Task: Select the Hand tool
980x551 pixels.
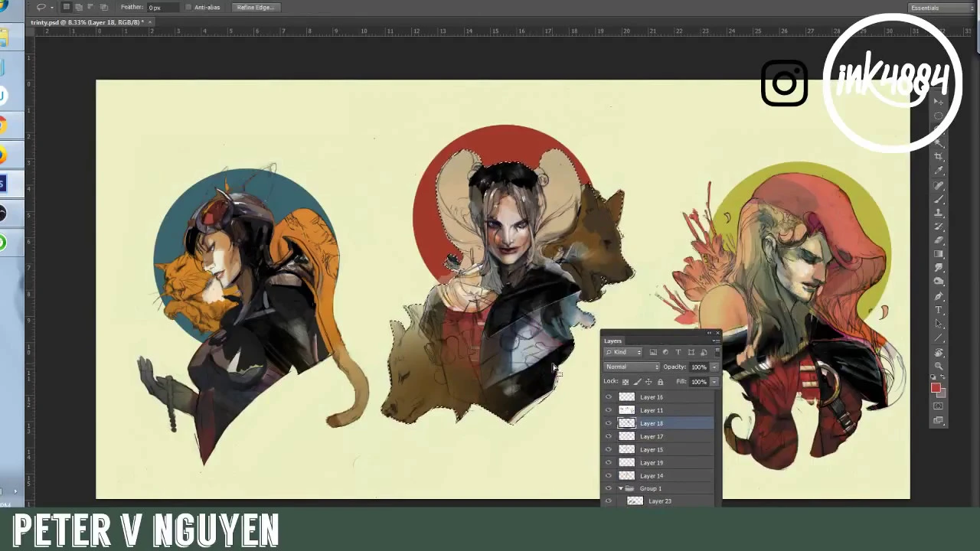Action: 939,353
